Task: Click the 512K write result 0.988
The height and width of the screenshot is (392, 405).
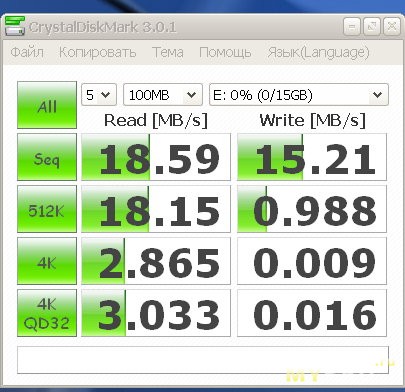Action: pos(312,209)
